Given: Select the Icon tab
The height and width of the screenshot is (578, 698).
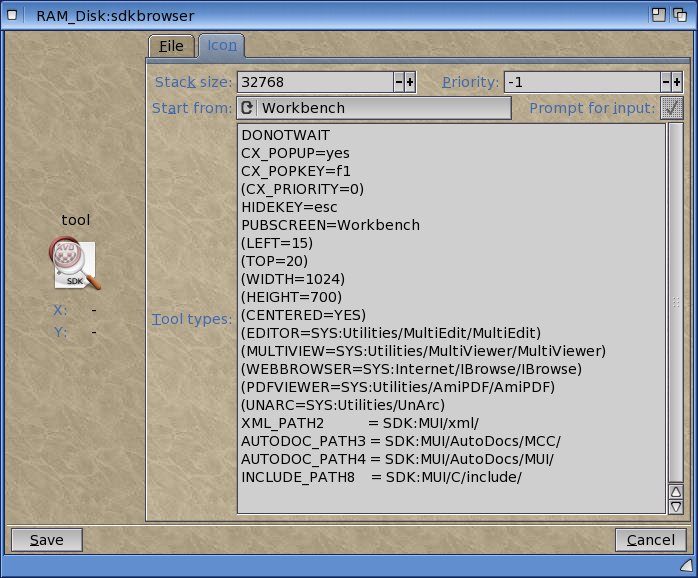Looking at the screenshot, I should [x=221, y=47].
